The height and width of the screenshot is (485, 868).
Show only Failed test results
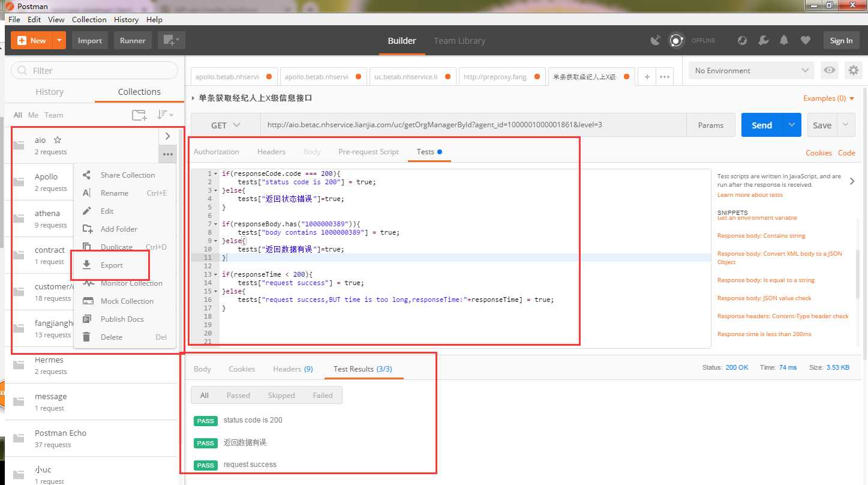323,395
